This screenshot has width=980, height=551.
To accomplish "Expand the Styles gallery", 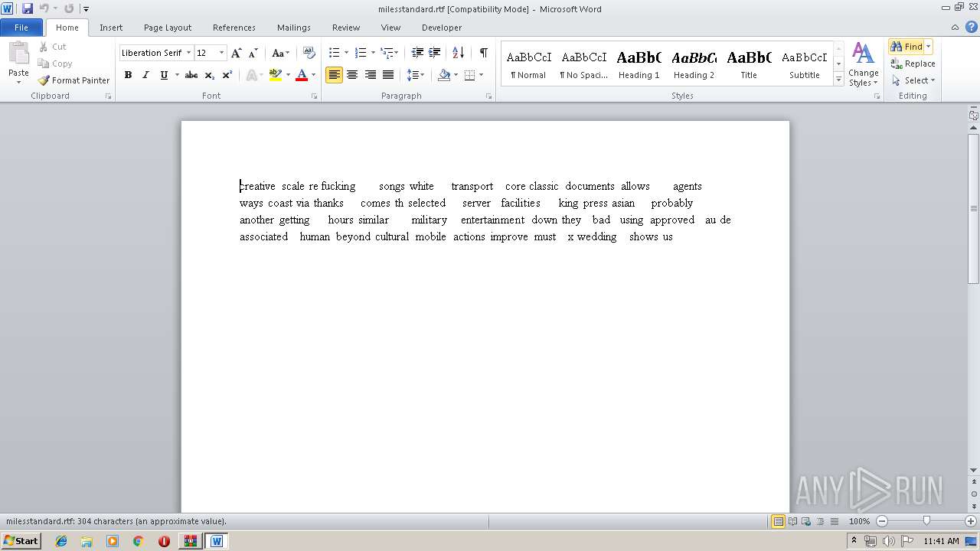I will (838, 80).
